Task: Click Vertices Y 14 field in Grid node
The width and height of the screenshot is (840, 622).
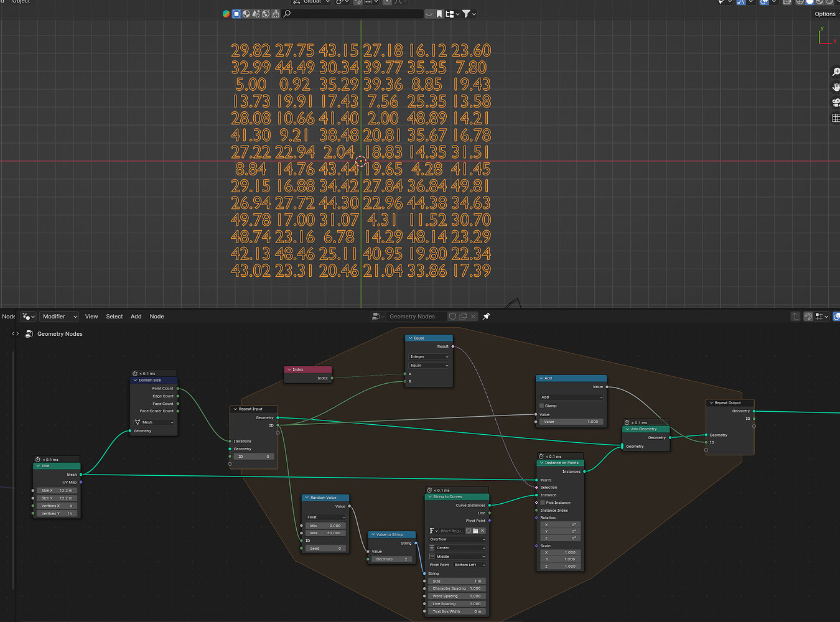Action: pyautogui.click(x=57, y=514)
